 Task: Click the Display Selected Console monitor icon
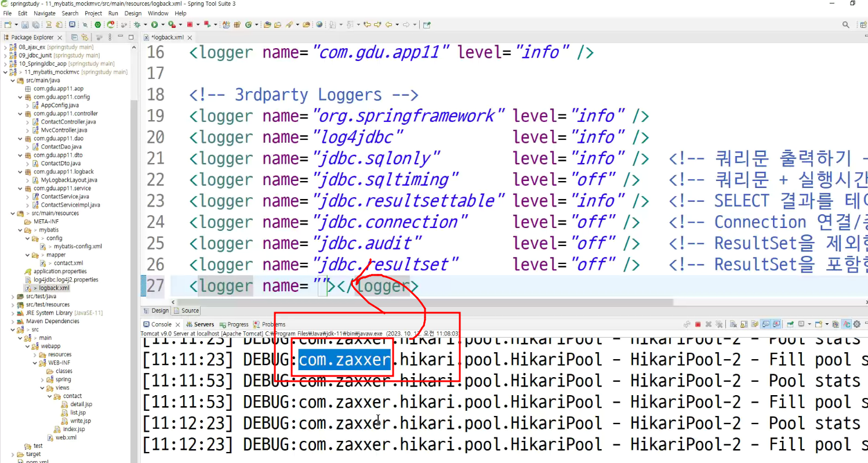point(801,324)
